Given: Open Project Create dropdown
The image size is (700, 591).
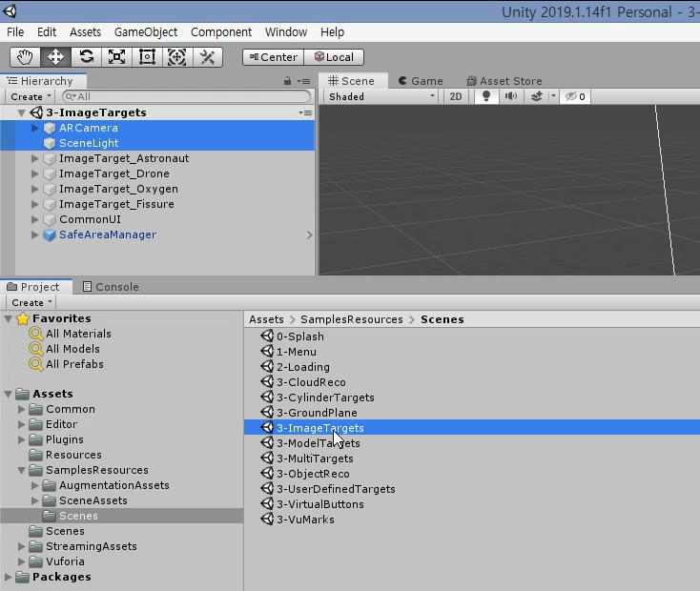Looking at the screenshot, I should pos(31,302).
